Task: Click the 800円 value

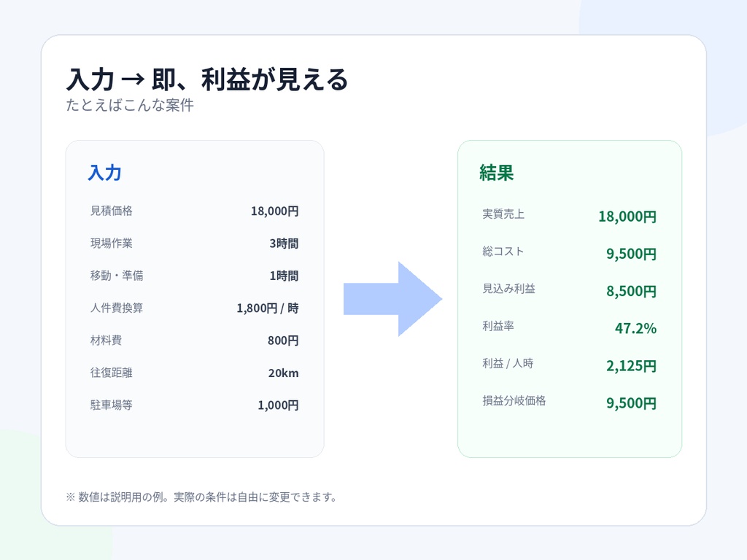Action: pyautogui.click(x=283, y=341)
